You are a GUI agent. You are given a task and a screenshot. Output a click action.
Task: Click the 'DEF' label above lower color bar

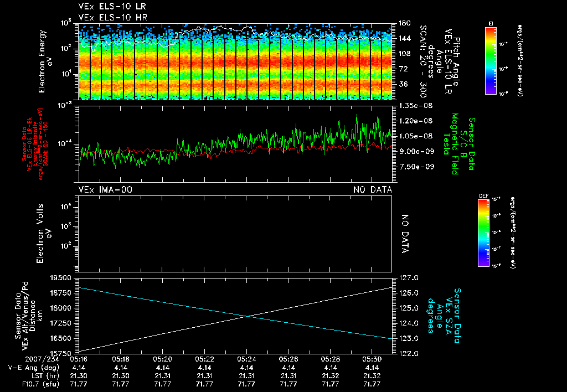coord(483,196)
